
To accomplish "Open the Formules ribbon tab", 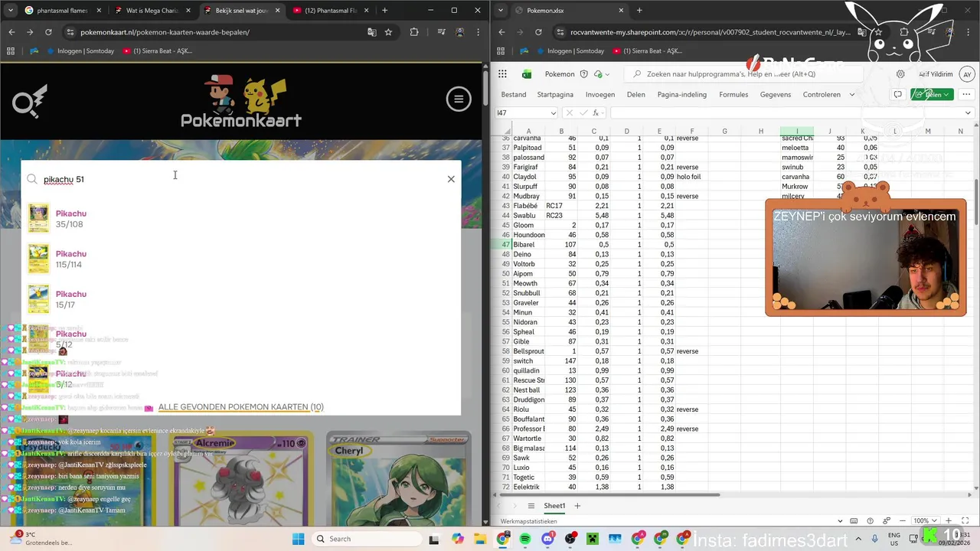I will [733, 95].
